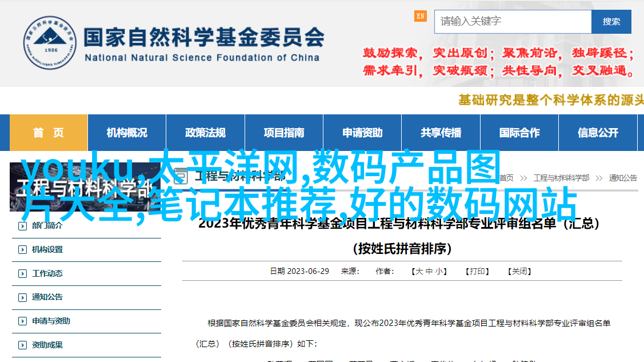Open the 国际合作 navigation tab
This screenshot has height=362, width=644.
click(x=519, y=133)
